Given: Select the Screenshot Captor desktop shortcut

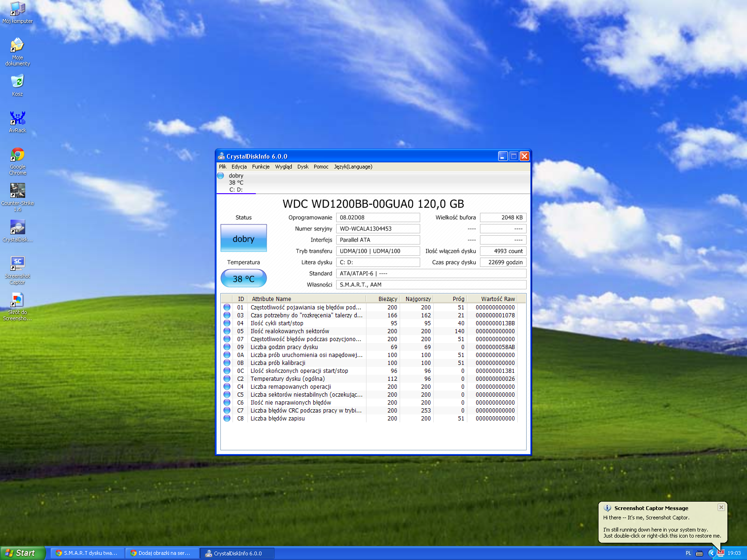Looking at the screenshot, I should pyautogui.click(x=18, y=270).
